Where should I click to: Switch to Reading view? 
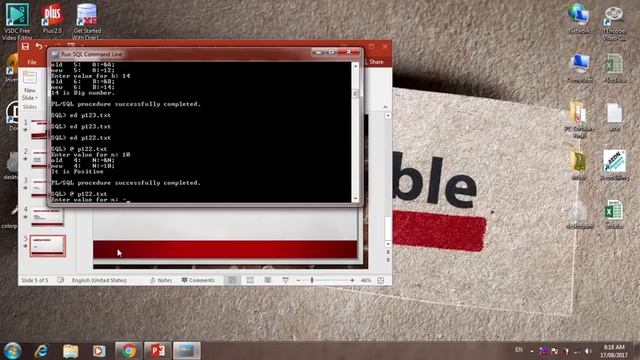click(x=268, y=280)
